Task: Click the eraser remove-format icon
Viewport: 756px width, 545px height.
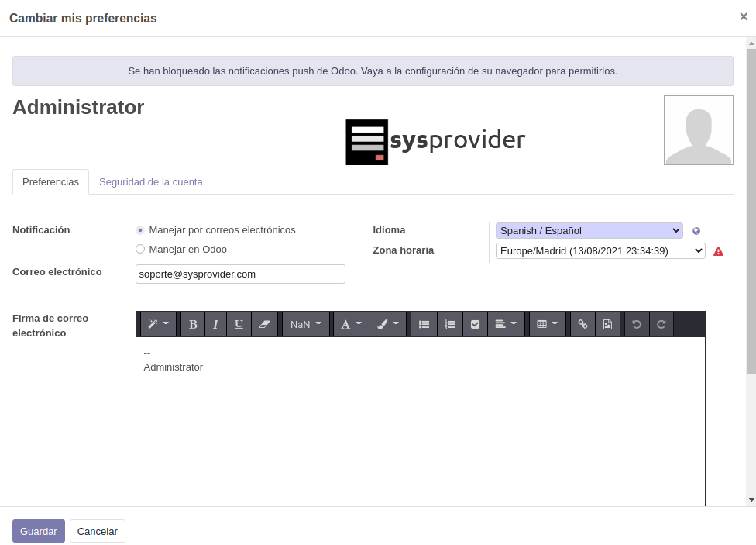Action: point(263,324)
